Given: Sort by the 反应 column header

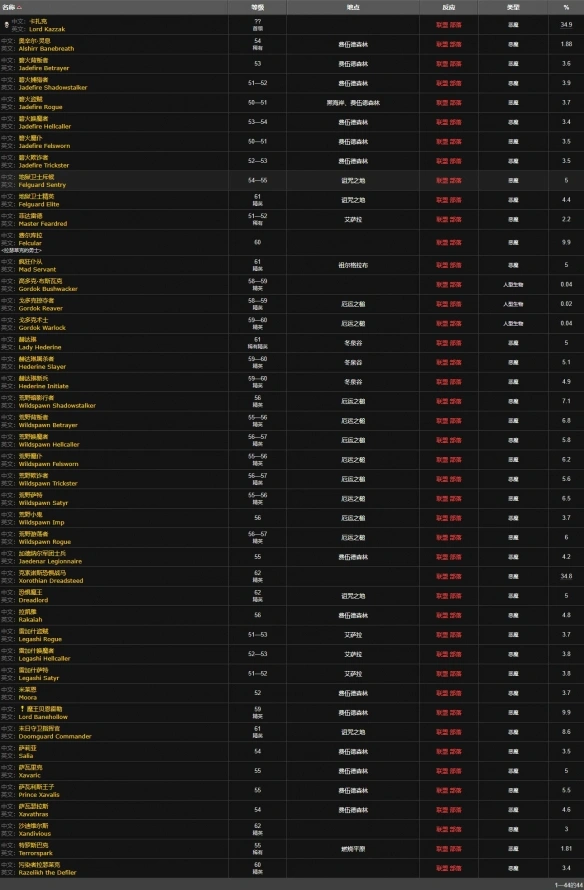Looking at the screenshot, I should (448, 7).
